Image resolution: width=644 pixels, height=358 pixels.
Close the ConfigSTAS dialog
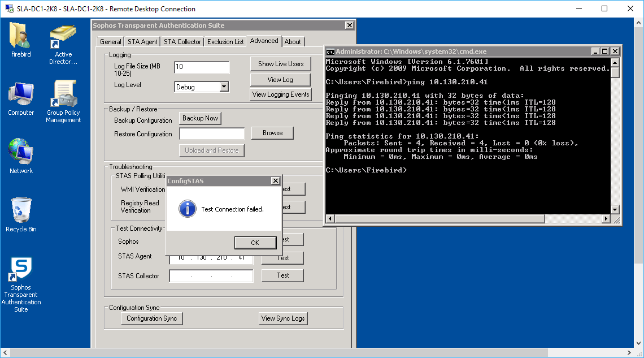pyautogui.click(x=276, y=181)
